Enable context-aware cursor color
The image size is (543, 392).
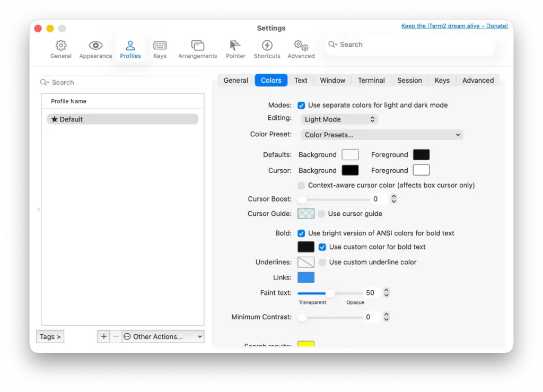click(x=301, y=185)
